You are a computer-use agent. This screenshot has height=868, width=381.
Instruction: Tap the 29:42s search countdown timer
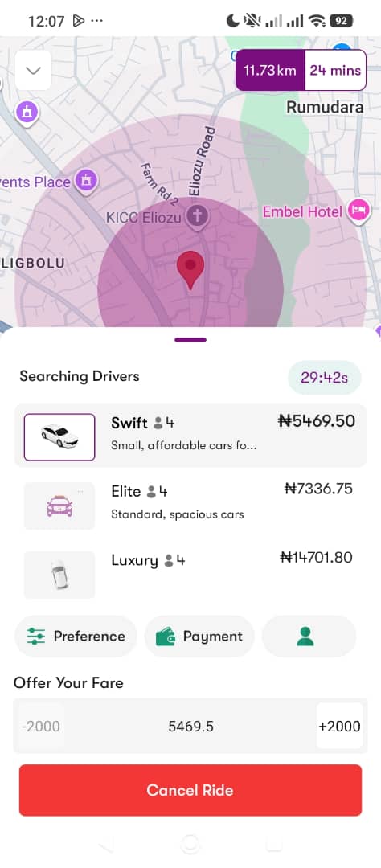pos(325,378)
